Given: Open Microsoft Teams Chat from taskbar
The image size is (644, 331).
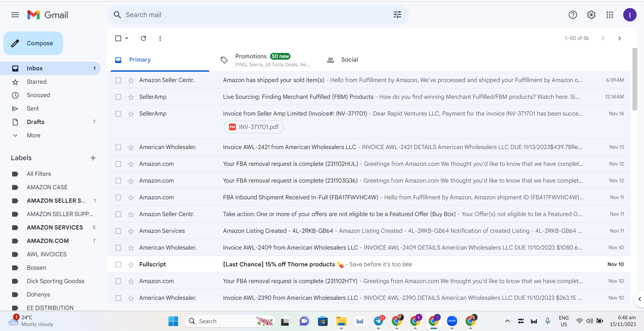Looking at the screenshot, I should [304, 321].
